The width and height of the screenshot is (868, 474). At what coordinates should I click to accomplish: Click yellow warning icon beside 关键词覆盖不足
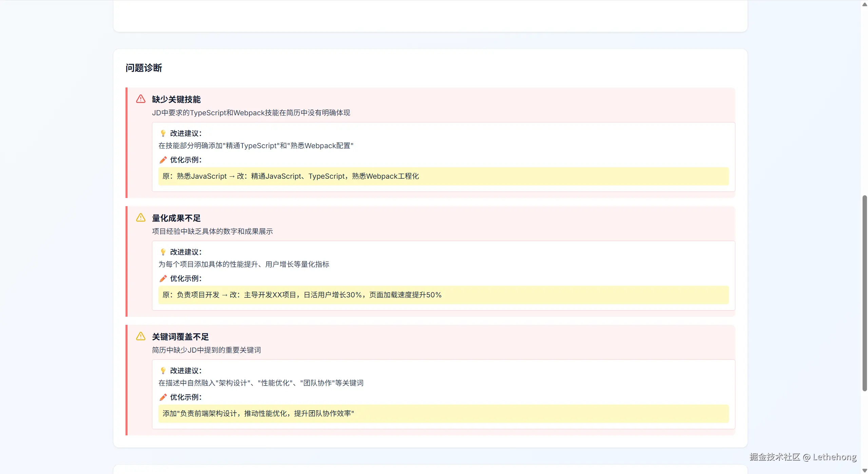[x=141, y=336]
